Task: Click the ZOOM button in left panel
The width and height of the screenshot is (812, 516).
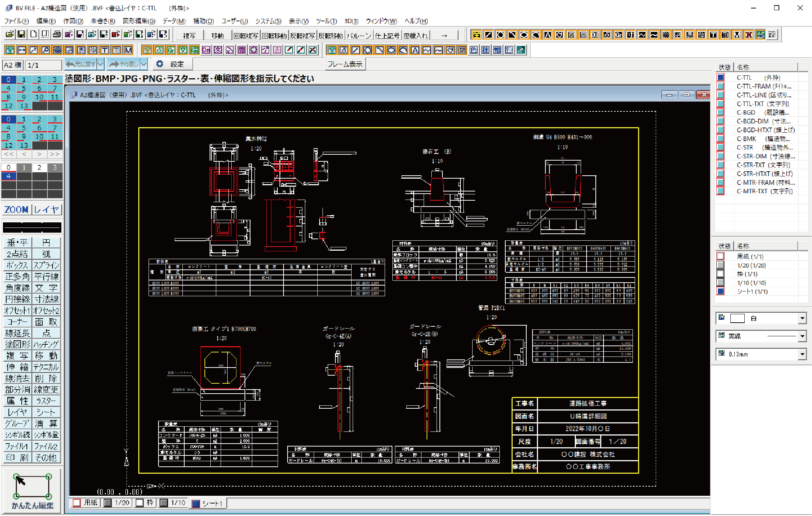Action: [17, 209]
